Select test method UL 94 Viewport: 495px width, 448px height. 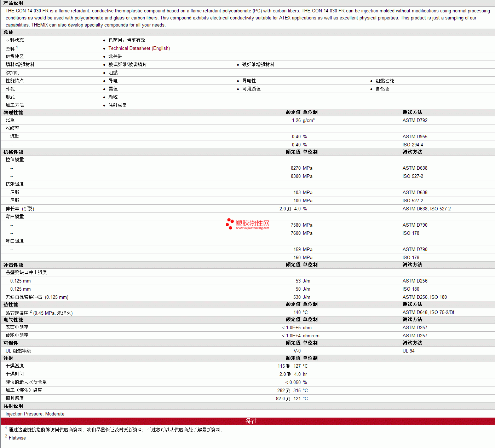409,351
